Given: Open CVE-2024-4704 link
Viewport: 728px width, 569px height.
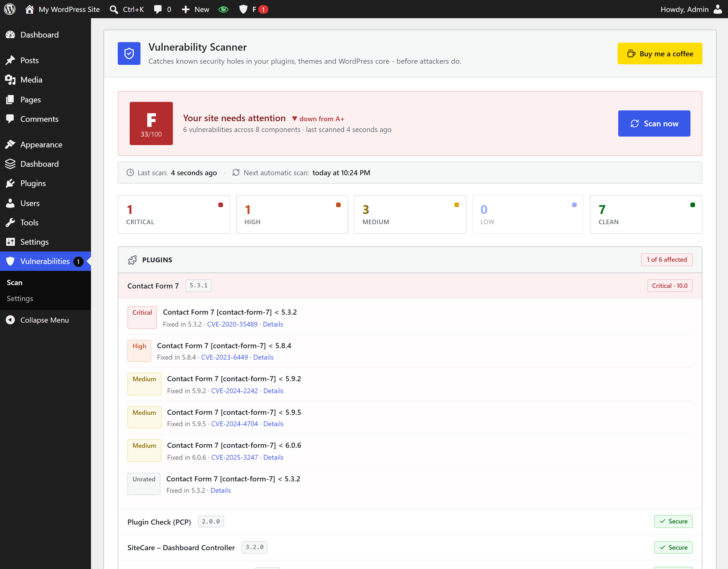Looking at the screenshot, I should (235, 424).
